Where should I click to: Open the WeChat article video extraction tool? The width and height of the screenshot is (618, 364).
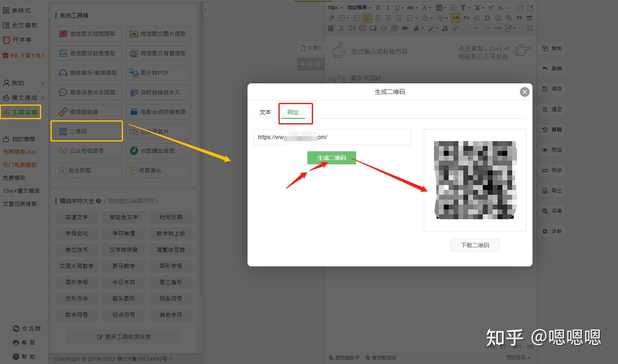89,34
